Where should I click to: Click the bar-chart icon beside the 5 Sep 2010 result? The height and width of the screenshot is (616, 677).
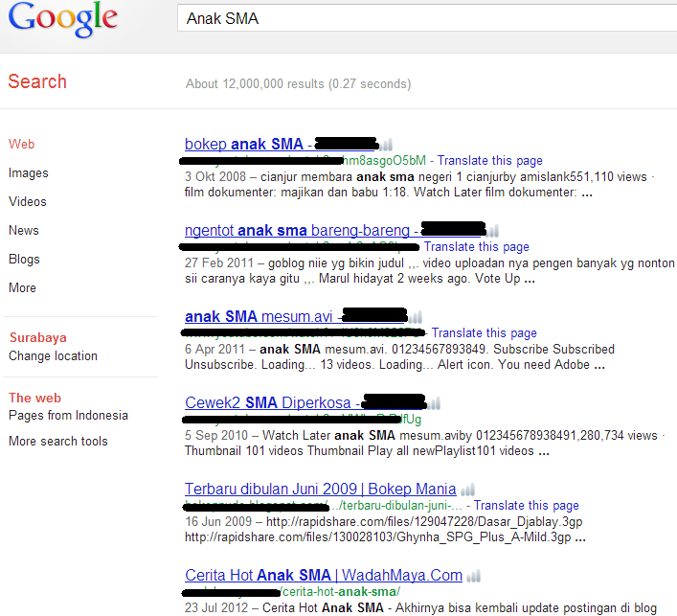point(434,403)
